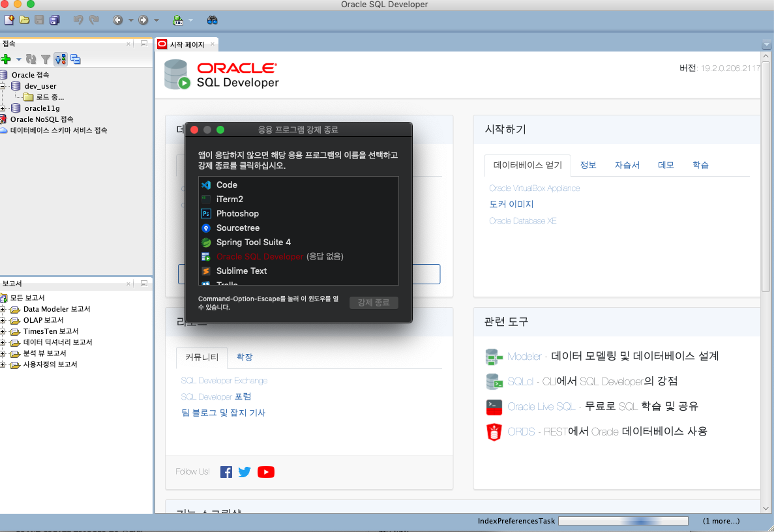Select Sublime Text in force quit list

coord(299,271)
